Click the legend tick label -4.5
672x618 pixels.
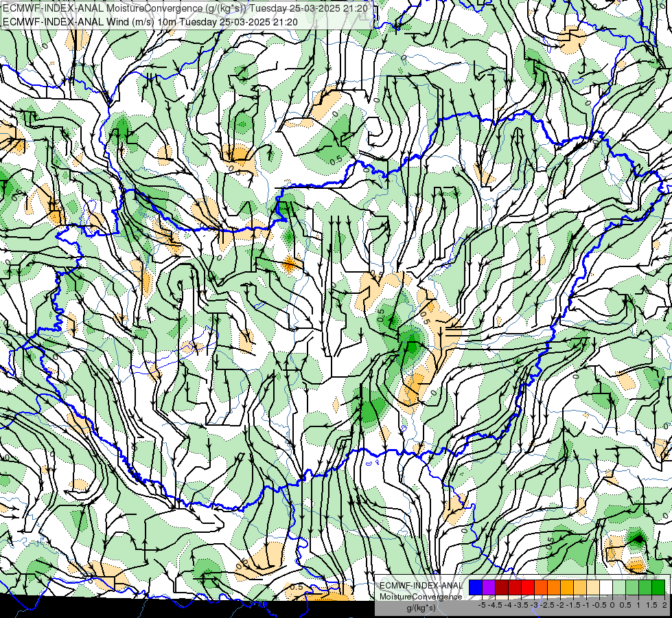(495, 605)
